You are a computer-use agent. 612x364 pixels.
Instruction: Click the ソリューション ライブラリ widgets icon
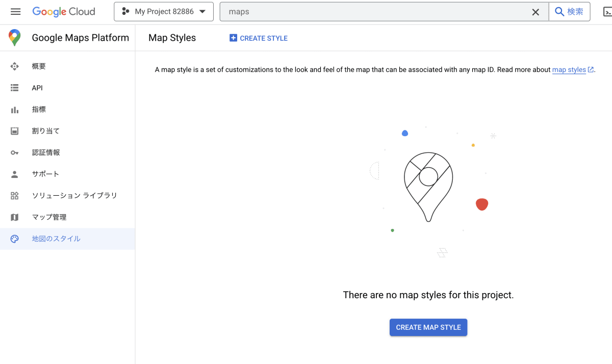[x=15, y=196]
